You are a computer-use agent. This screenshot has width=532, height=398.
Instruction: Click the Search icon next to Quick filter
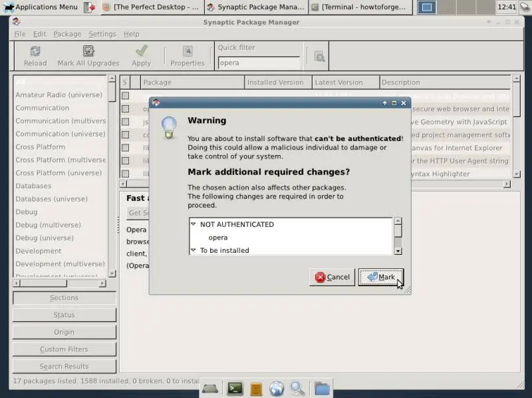click(x=319, y=57)
